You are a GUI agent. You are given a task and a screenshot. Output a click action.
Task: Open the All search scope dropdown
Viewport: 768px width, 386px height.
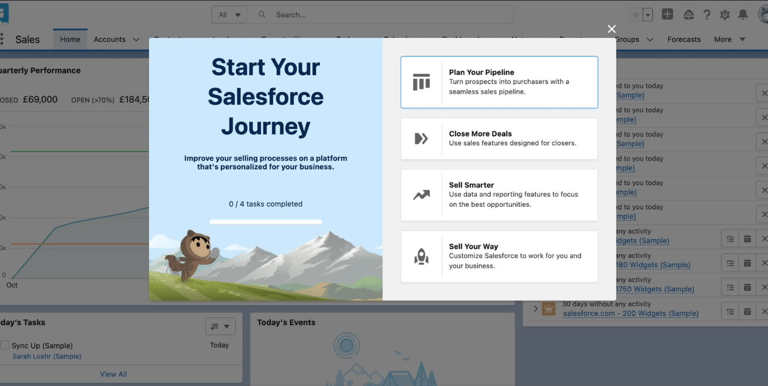(229, 15)
